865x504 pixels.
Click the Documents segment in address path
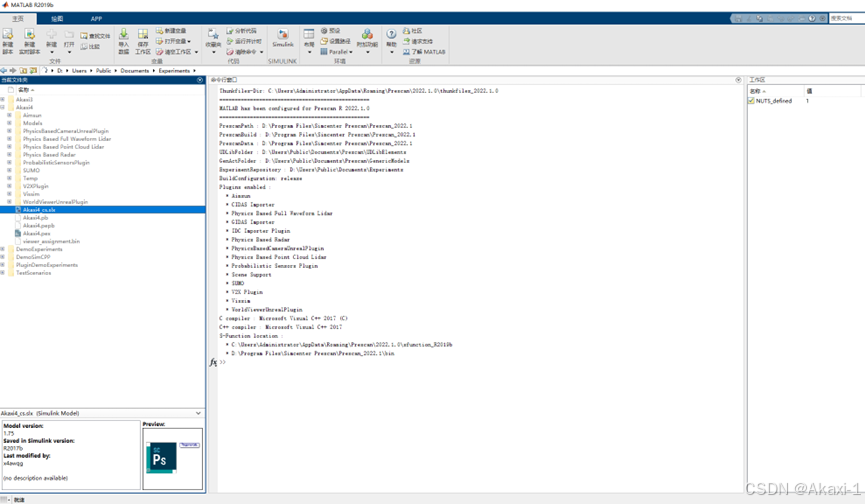(x=135, y=71)
